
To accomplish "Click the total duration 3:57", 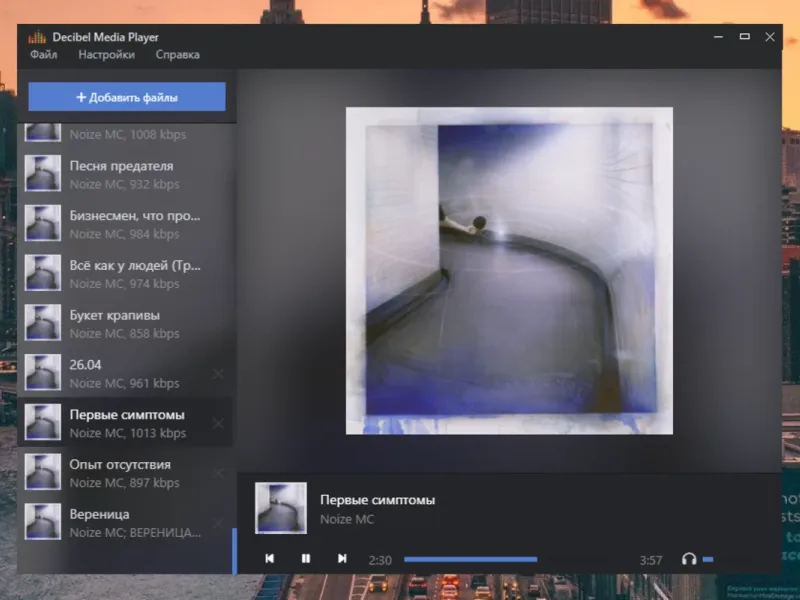I will 651,560.
